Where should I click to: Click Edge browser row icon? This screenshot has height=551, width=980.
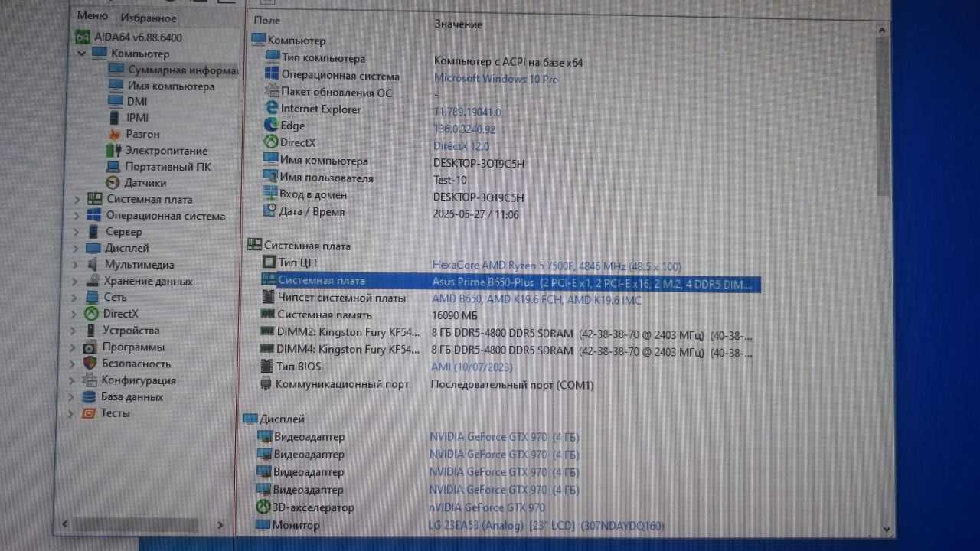271,126
